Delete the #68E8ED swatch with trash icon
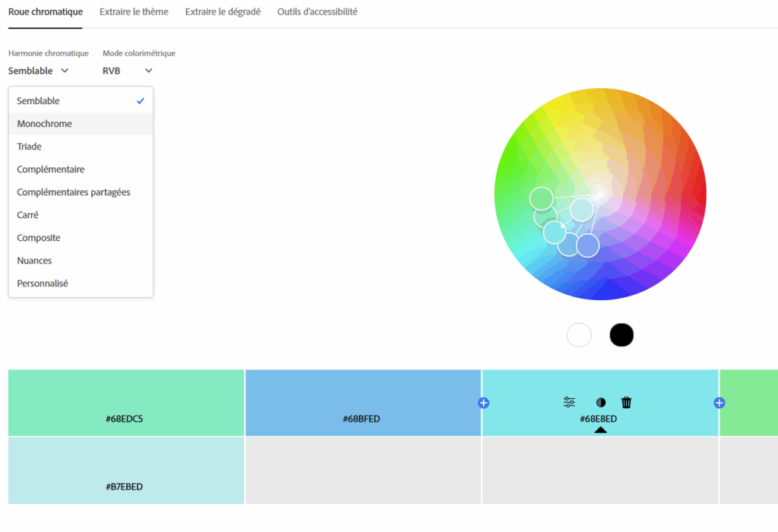The image size is (778, 532). (627, 403)
